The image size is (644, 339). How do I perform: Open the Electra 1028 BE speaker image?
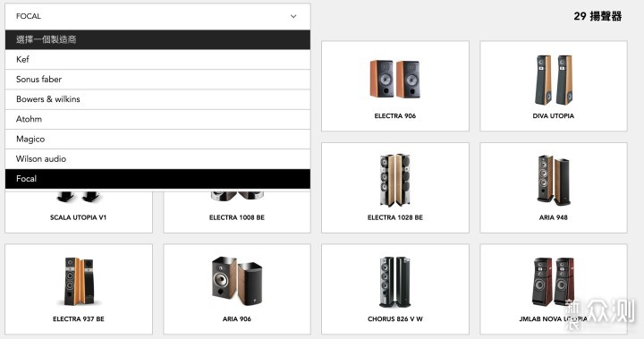point(394,180)
